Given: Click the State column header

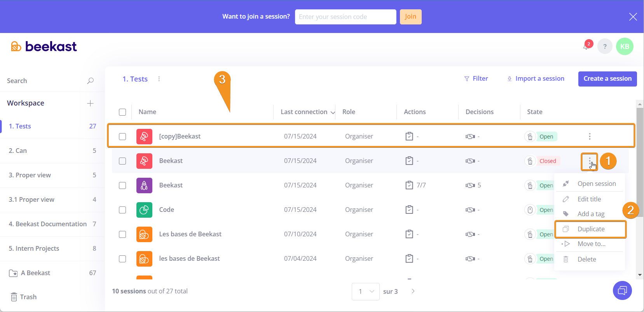Looking at the screenshot, I should 534,112.
